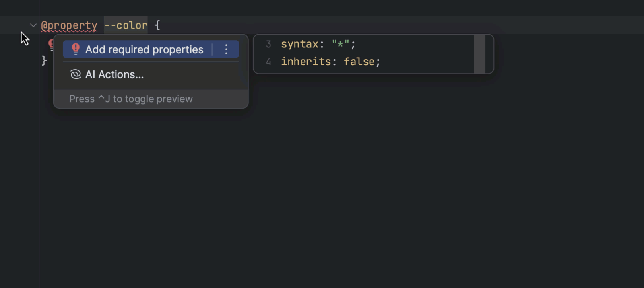The width and height of the screenshot is (644, 288).
Task: Click the red bulb icon in Add required properties
Action: pyautogui.click(x=76, y=49)
